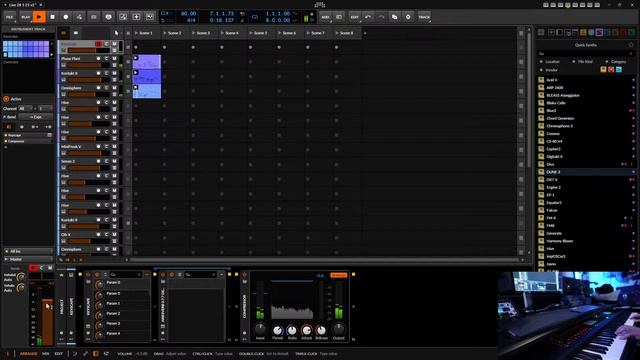Switch to the MIX view tab
The image size is (640, 360).
click(x=46, y=353)
